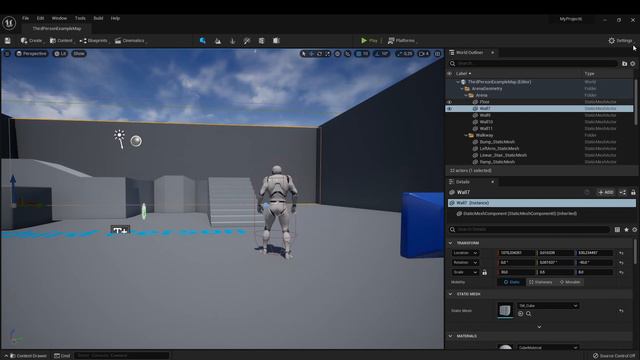Browse to SM_Cube asset in Content Browser icon
Image resolution: width=640 pixels, height=360 pixels.
click(x=529, y=313)
